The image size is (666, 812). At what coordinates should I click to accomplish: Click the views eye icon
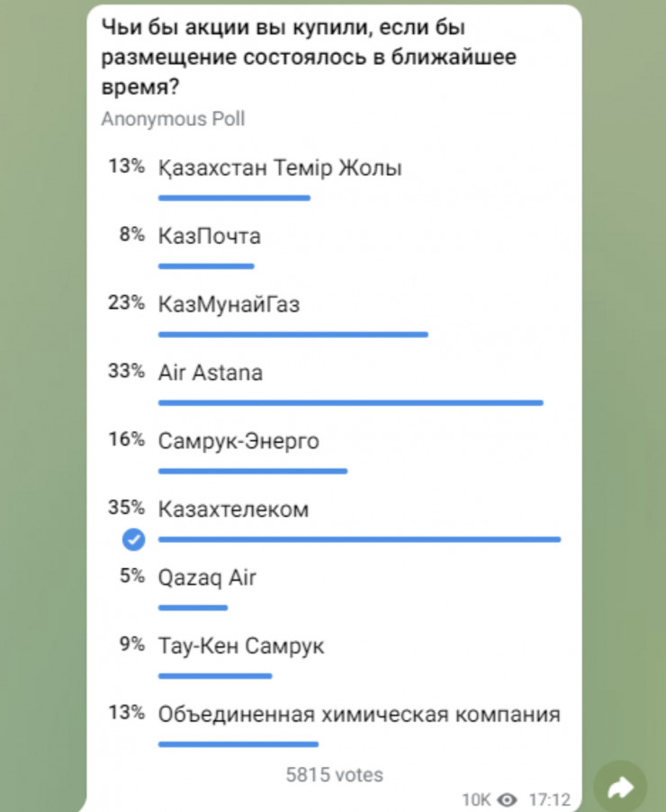point(508,799)
